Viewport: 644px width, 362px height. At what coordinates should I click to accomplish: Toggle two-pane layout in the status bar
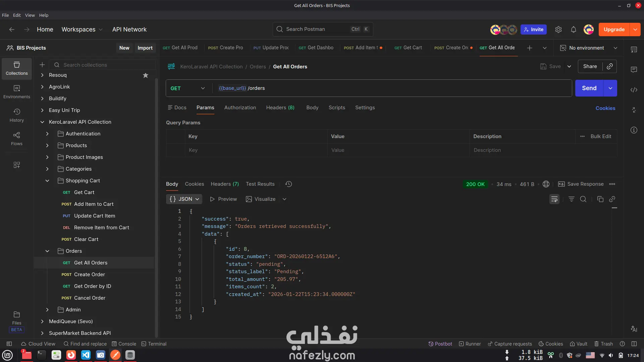point(634,344)
